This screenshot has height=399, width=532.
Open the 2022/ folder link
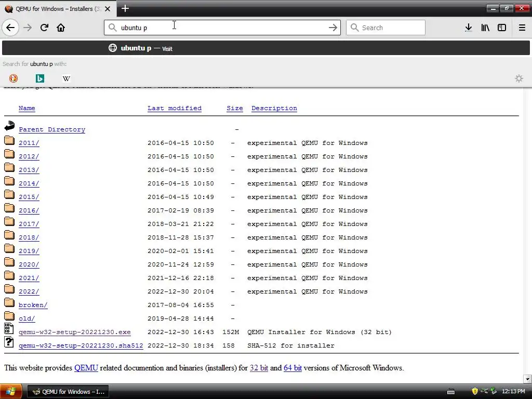pyautogui.click(x=29, y=292)
